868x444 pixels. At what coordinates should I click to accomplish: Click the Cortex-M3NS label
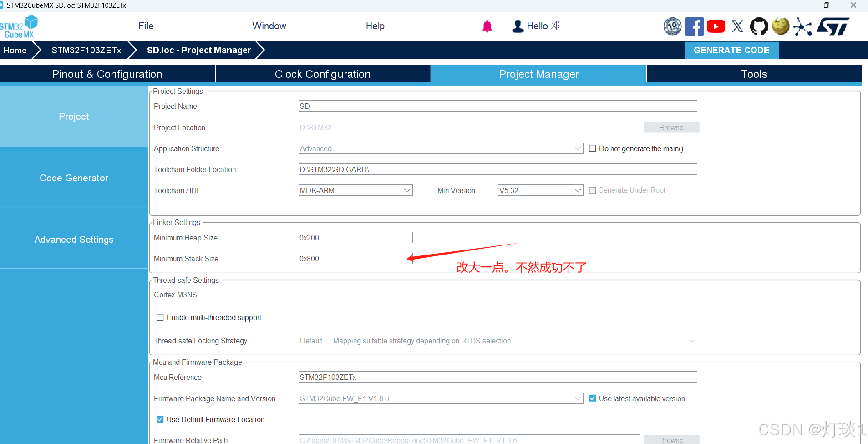click(x=175, y=295)
